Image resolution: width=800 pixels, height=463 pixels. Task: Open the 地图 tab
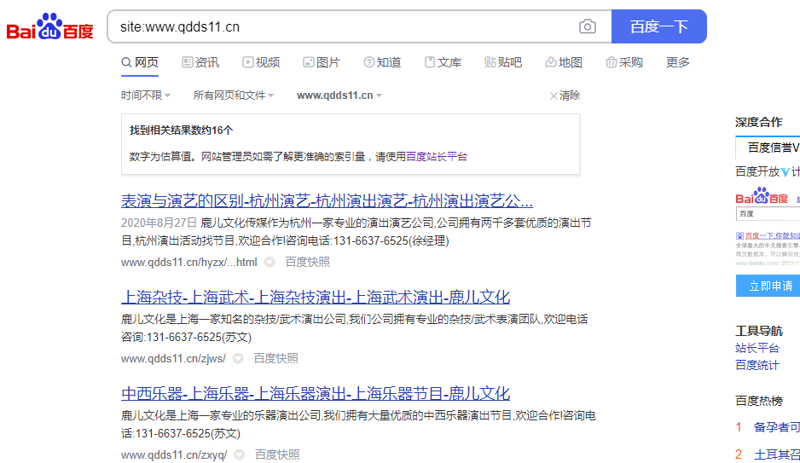564,62
